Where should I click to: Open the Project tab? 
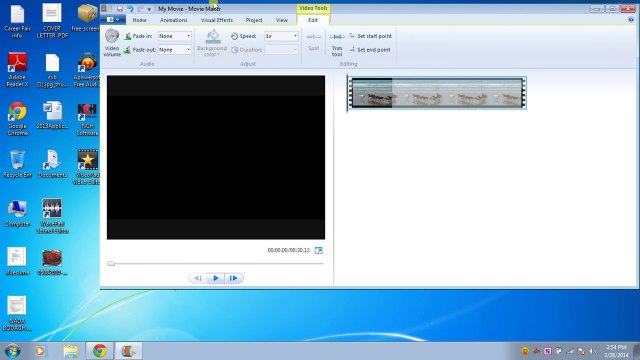[x=254, y=20]
